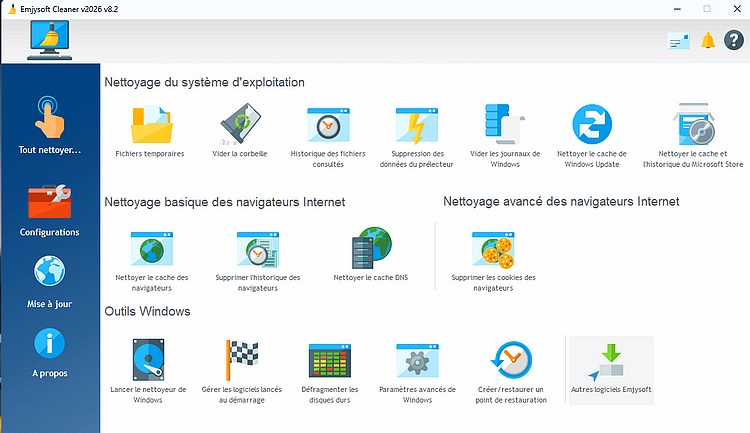Open Supprimer les cookies des navigateurs
This screenshot has height=433, width=750.
point(492,248)
